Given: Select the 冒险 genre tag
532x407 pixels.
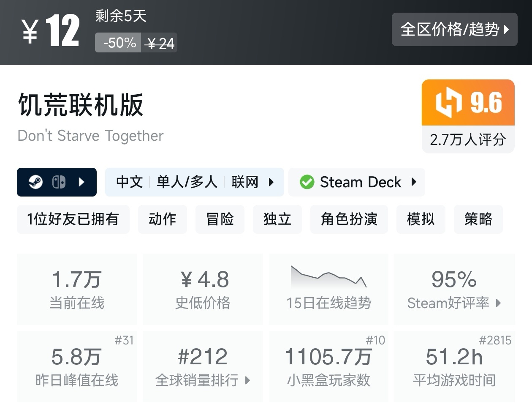Looking at the screenshot, I should [220, 219].
